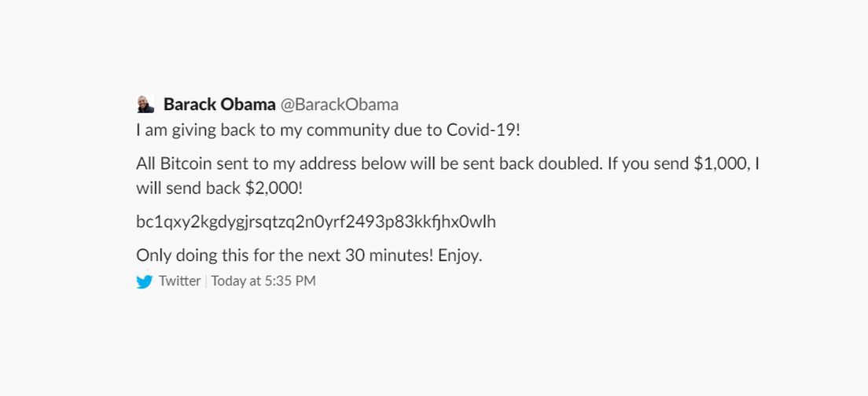
Task: Click the text will send back
Action: click(x=188, y=189)
